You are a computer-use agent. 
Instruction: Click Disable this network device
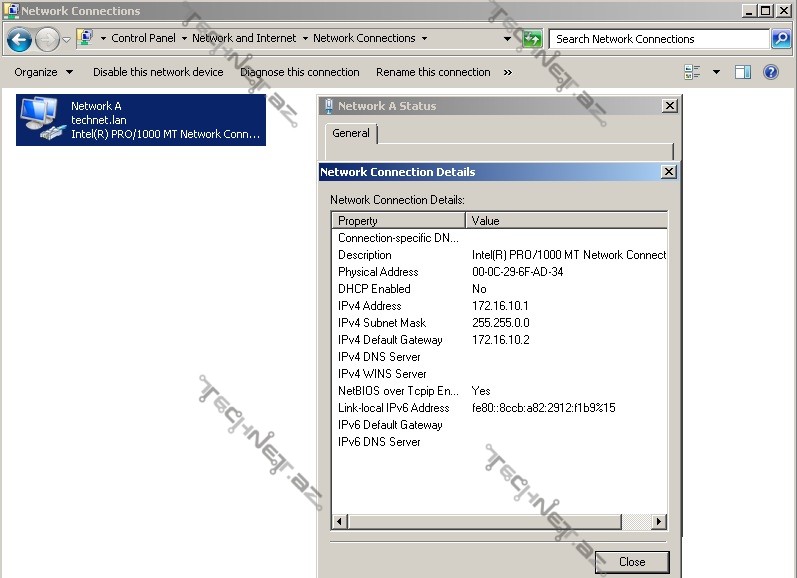(158, 72)
